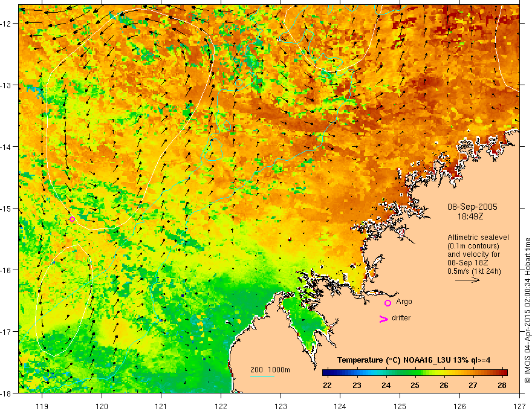Click the '0.5m/s (1kt 24h)' scale text
Viewport: 532px width, 411px height.
tap(475, 271)
